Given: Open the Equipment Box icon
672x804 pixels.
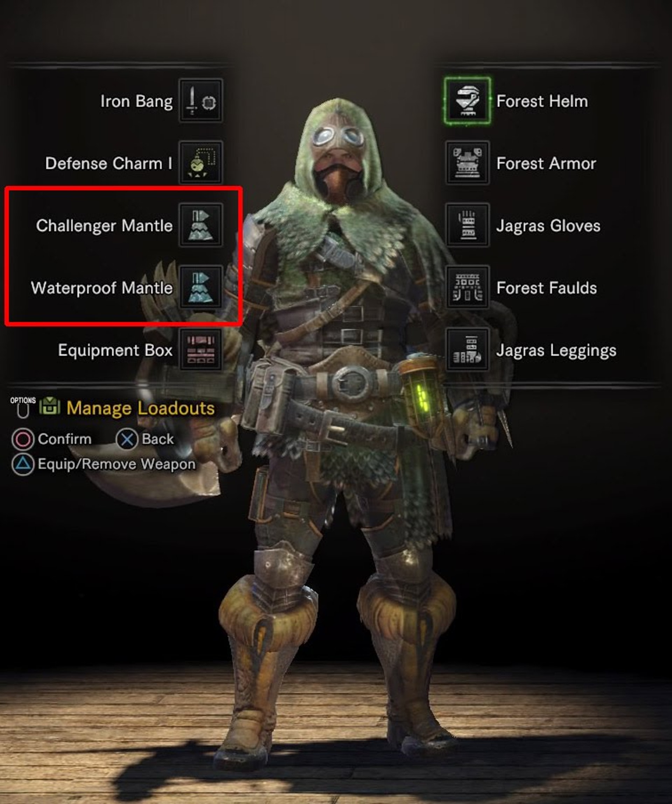Looking at the screenshot, I should (x=201, y=349).
